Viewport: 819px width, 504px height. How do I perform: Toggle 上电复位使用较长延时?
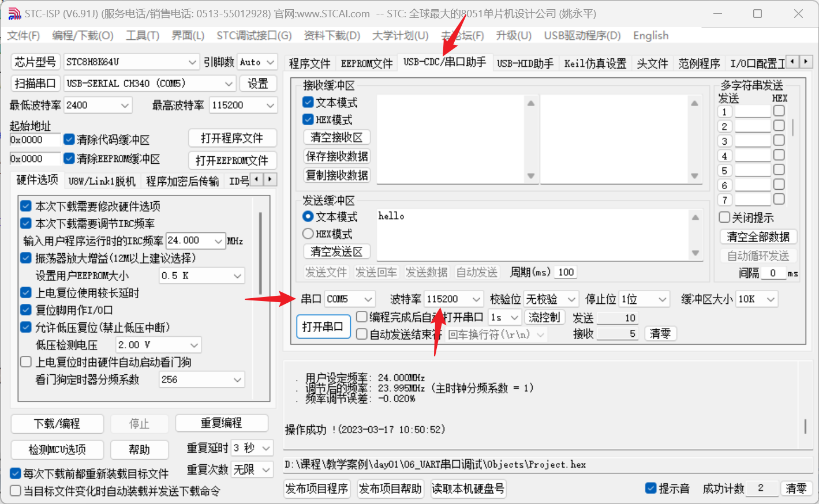click(x=26, y=292)
